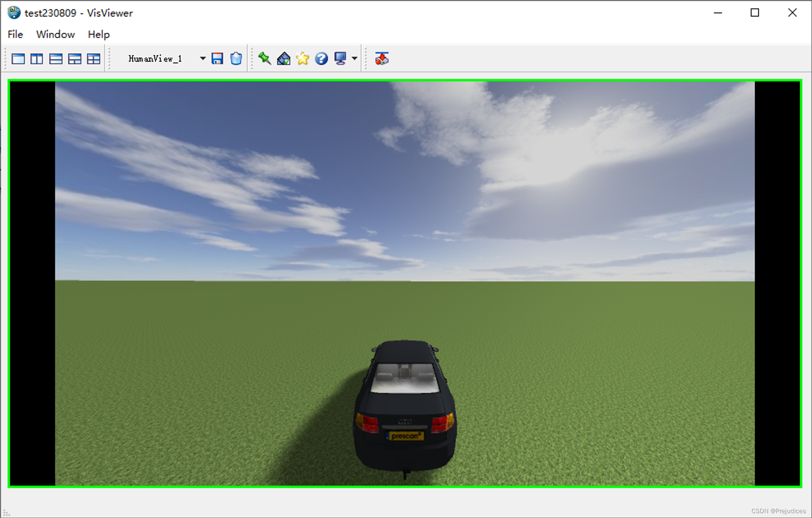This screenshot has width=812, height=518.
Task: Click the HumanView_1 combo box text
Action: click(155, 59)
